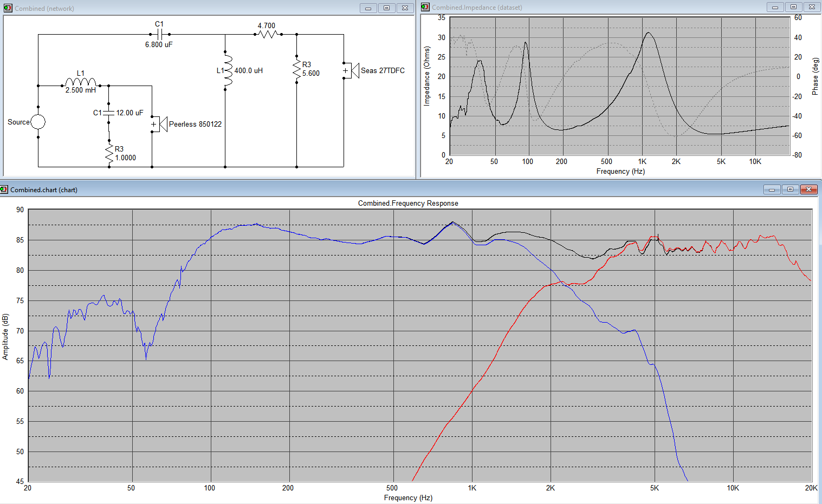Screen dimensions: 822x504
Task: Click the 5.600 resistor value text
Action: (311, 73)
